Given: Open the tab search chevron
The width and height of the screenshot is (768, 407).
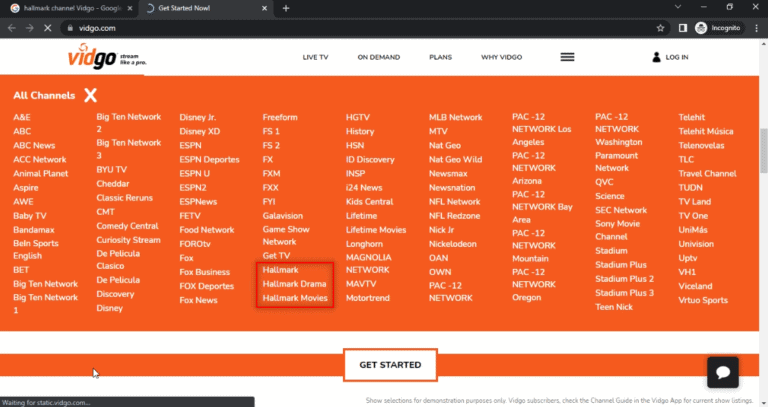Looking at the screenshot, I should pyautogui.click(x=678, y=7).
